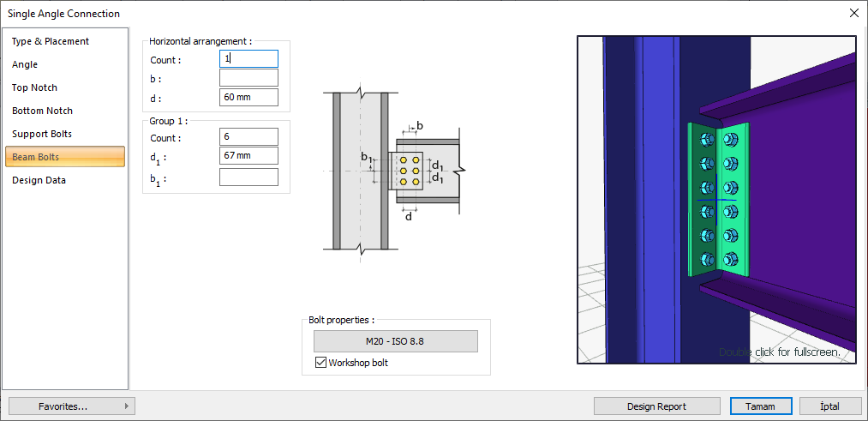Click the M20 - ISO 8.8 bolt button
Viewport: 868px width, 421px height.
pyautogui.click(x=395, y=341)
